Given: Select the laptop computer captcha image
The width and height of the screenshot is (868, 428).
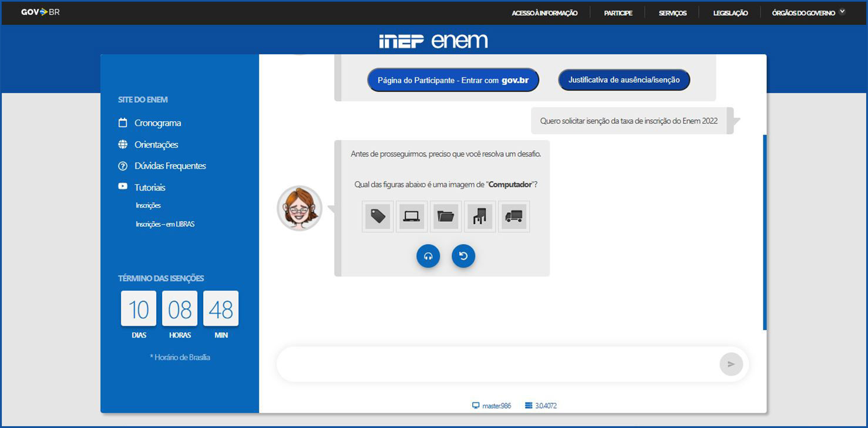Looking at the screenshot, I should (412, 216).
